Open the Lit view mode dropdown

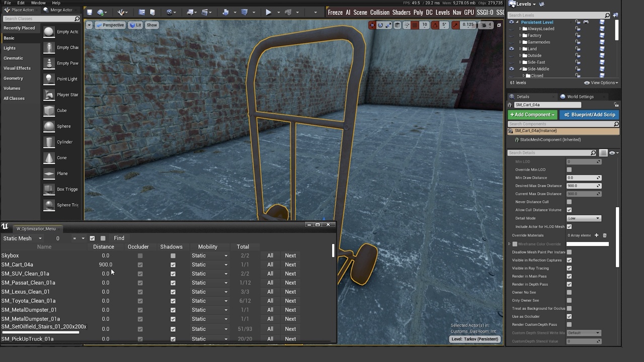pos(135,25)
